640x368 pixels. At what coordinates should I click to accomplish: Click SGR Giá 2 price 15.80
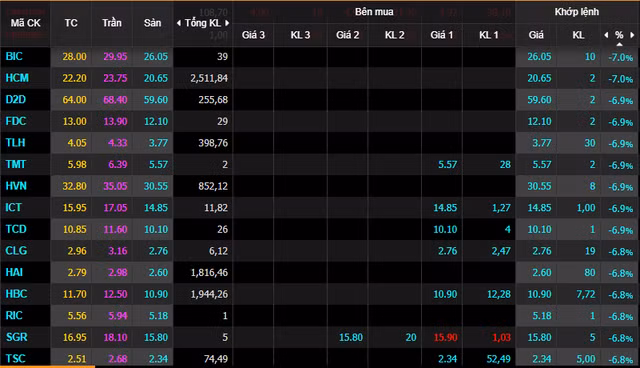click(351, 338)
